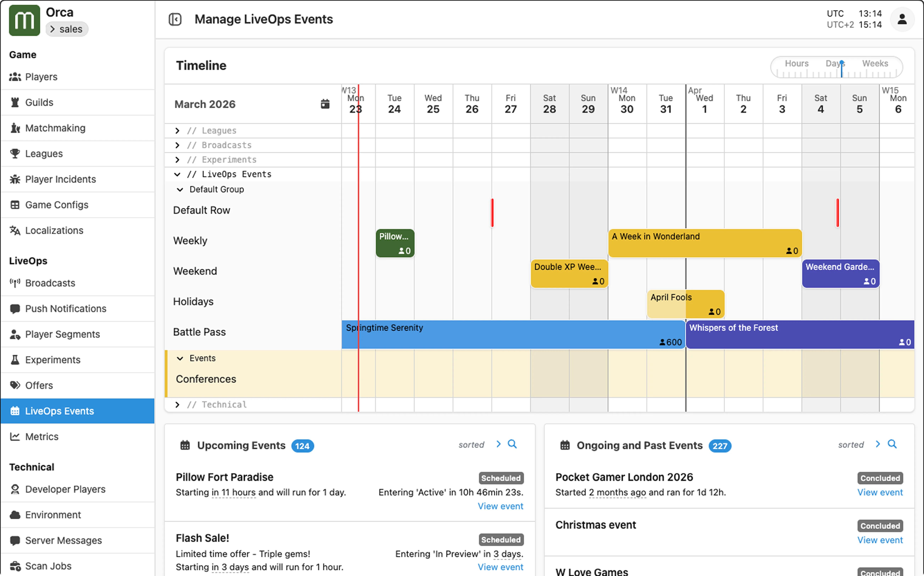Viewport: 924px width, 576px height.
Task: Select the Springtime Serenity battle pass bar
Action: (x=512, y=334)
